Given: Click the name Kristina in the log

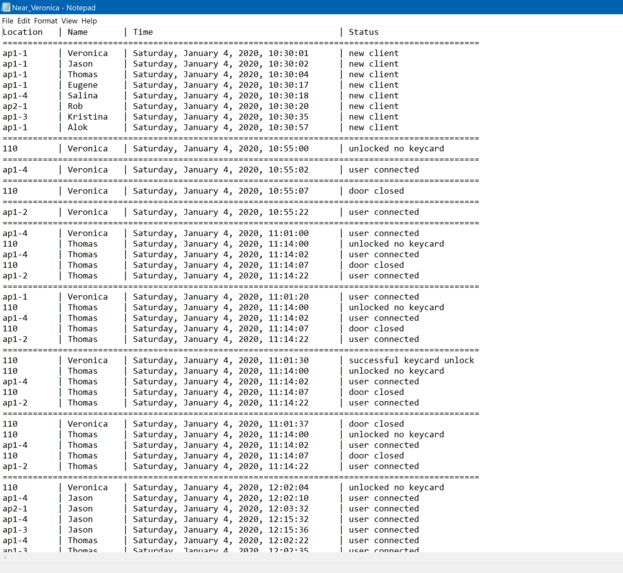Looking at the screenshot, I should [x=87, y=117].
